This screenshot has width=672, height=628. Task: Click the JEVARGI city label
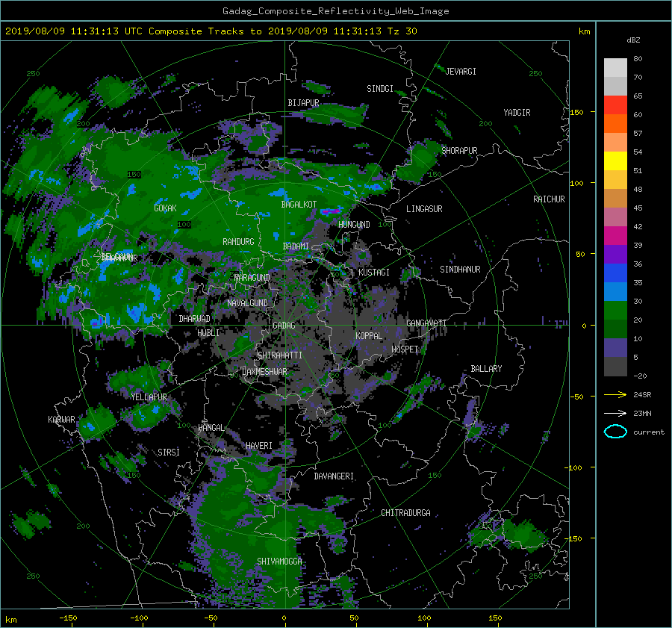pos(461,72)
